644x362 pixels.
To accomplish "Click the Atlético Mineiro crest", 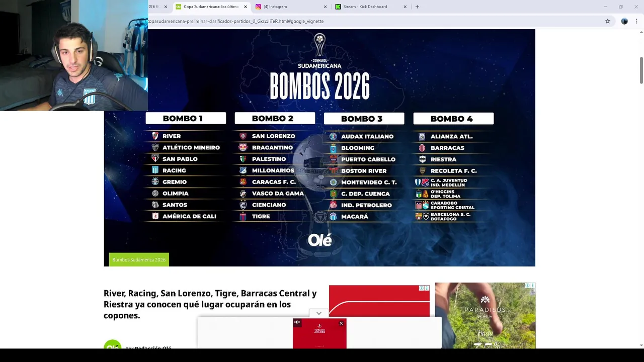I will [155, 147].
